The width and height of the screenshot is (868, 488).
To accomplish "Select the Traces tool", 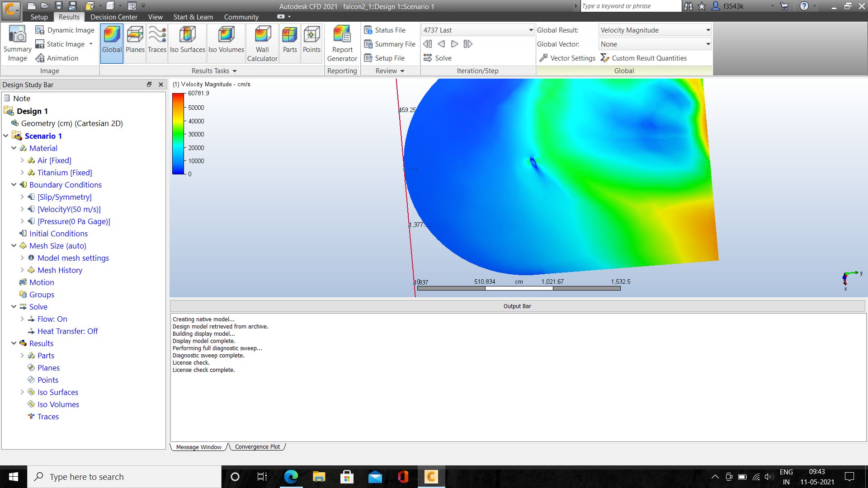I will [x=156, y=43].
